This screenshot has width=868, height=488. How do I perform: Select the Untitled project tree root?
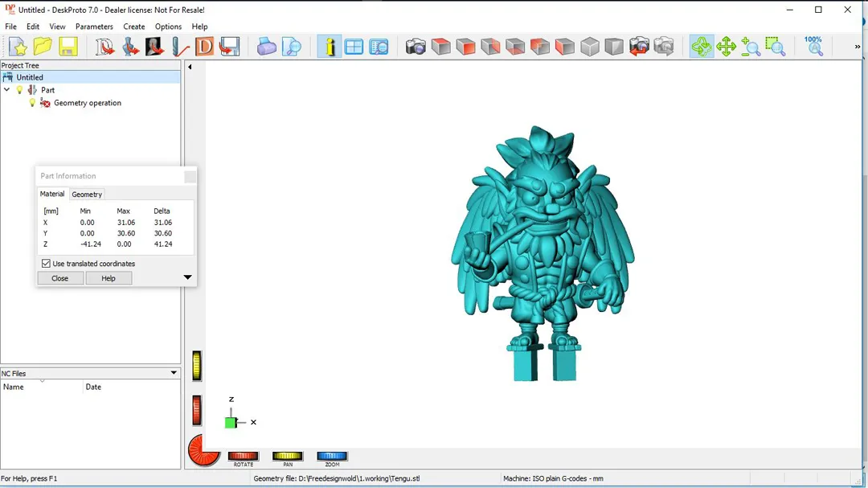(91, 77)
